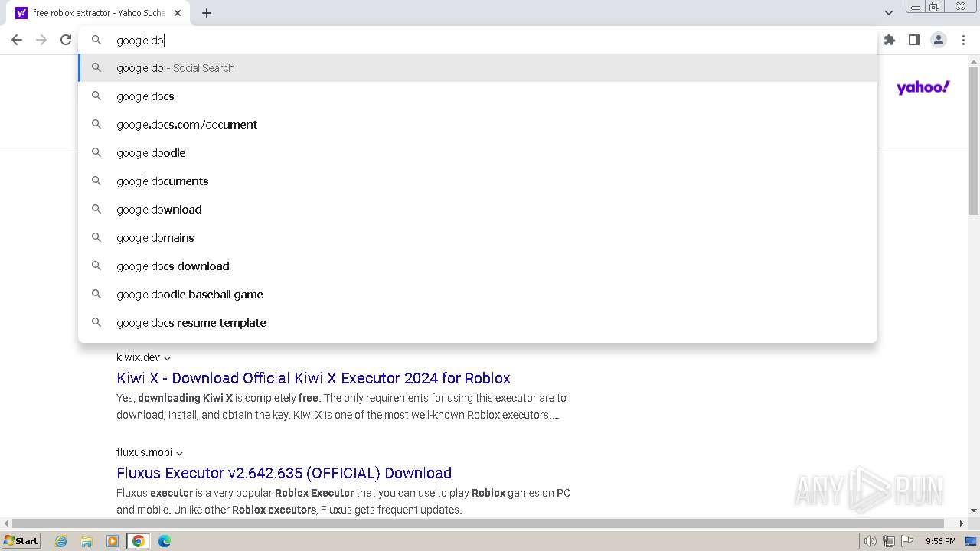Image resolution: width=980 pixels, height=551 pixels.
Task: Click the fluxus.mobi site label
Action: pos(145,452)
